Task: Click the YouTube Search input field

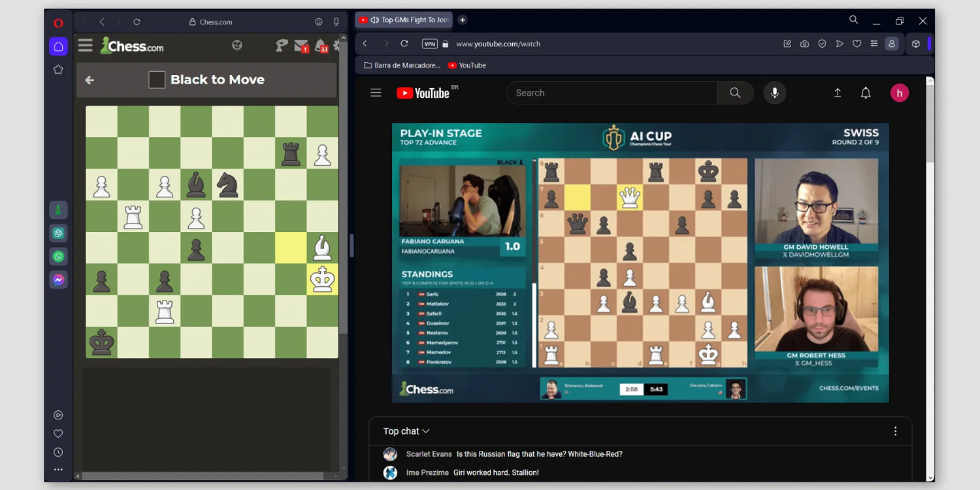Action: [x=611, y=93]
